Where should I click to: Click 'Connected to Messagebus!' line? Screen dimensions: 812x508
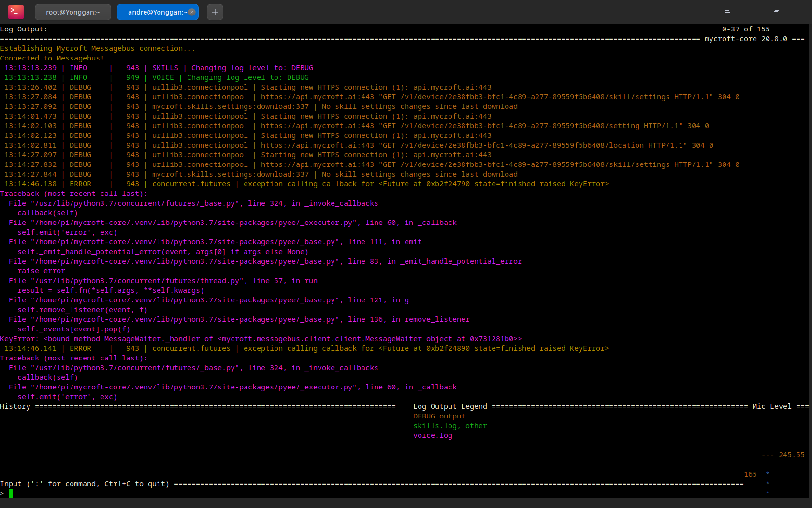(x=52, y=58)
